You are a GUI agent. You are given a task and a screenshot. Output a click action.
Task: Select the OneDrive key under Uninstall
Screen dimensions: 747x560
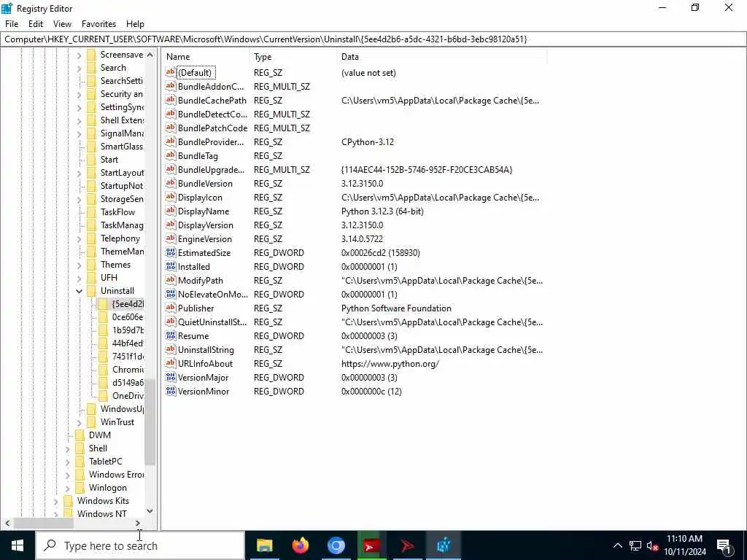point(127,396)
